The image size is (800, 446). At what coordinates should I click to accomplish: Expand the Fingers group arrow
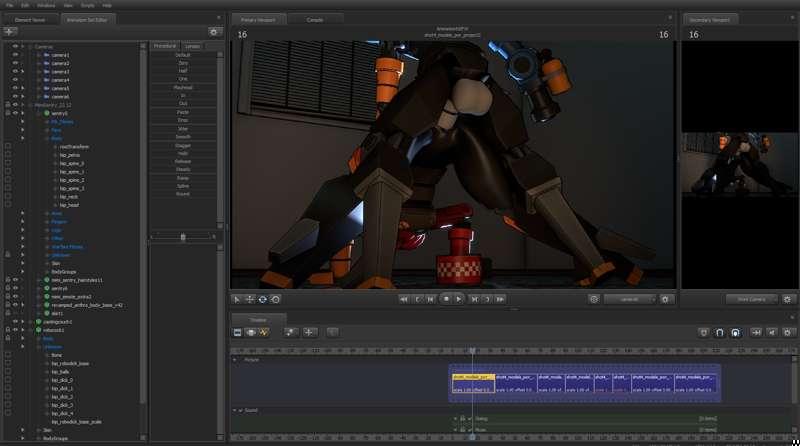(x=22, y=221)
